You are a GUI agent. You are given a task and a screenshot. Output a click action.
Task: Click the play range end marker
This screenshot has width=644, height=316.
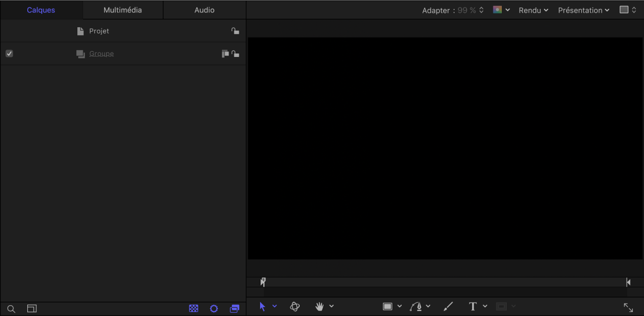(x=628, y=282)
